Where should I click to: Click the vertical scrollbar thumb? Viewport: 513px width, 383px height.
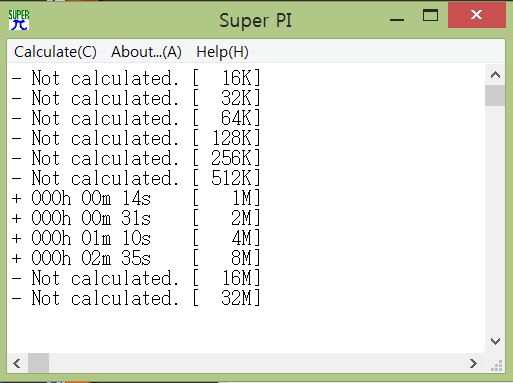coord(495,96)
